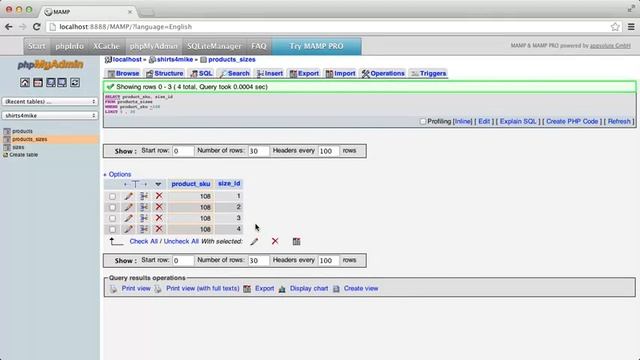This screenshot has width=640, height=360.
Task: Go to the Insert tab
Action: point(269,73)
